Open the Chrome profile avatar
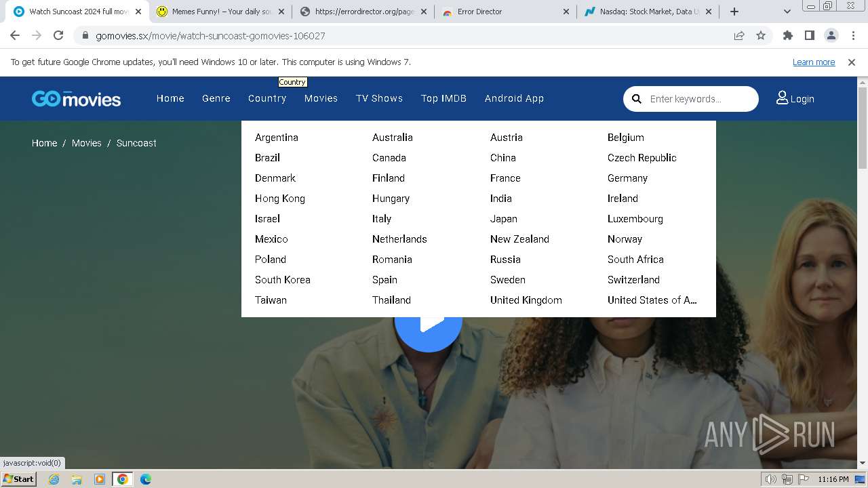Image resolution: width=868 pixels, height=488 pixels. click(831, 36)
